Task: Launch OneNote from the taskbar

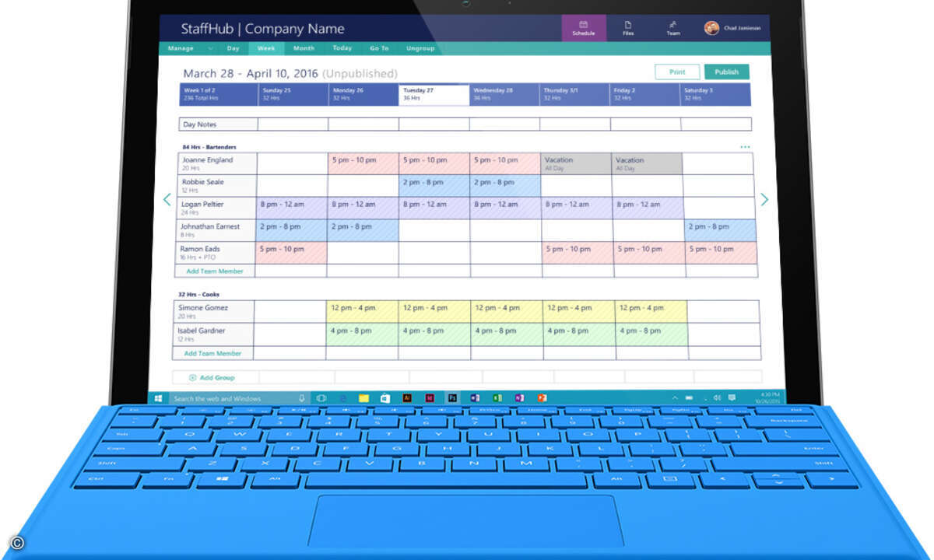Action: click(x=519, y=398)
